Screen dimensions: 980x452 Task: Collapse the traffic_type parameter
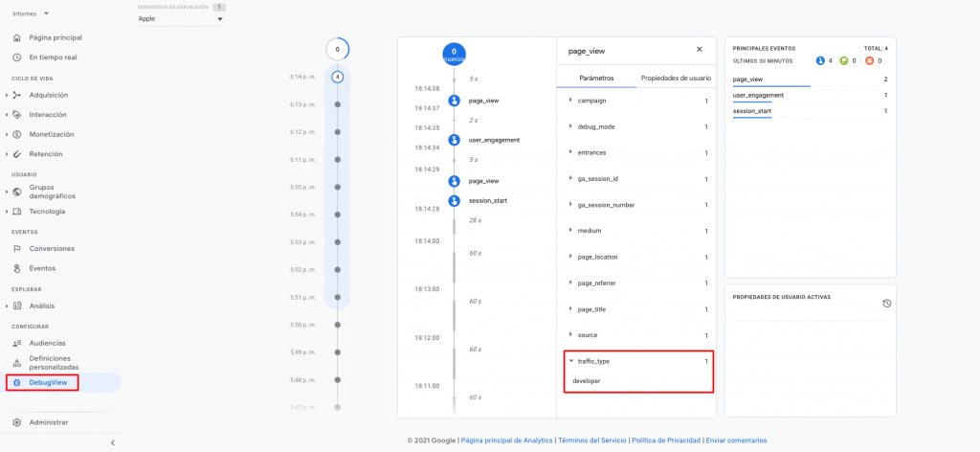tap(571, 361)
